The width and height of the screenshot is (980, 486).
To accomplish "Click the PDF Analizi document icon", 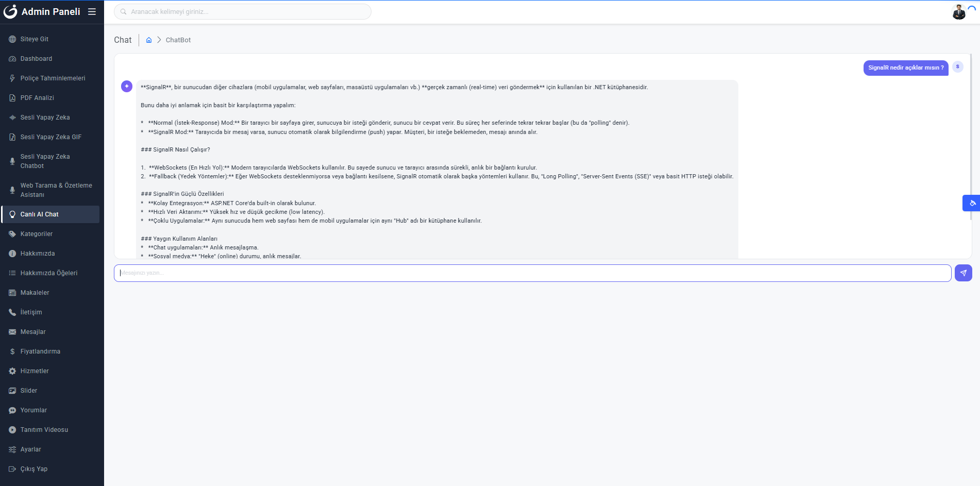I will pyautogui.click(x=12, y=98).
